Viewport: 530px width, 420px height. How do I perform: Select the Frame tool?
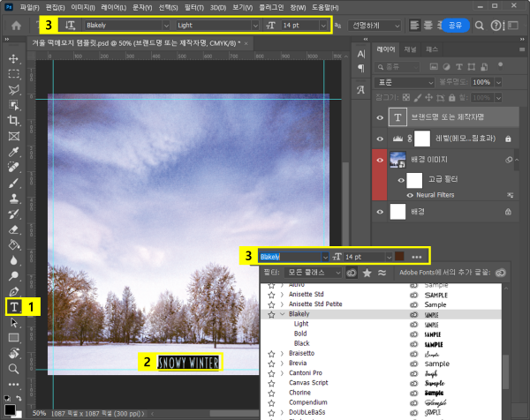click(x=13, y=136)
